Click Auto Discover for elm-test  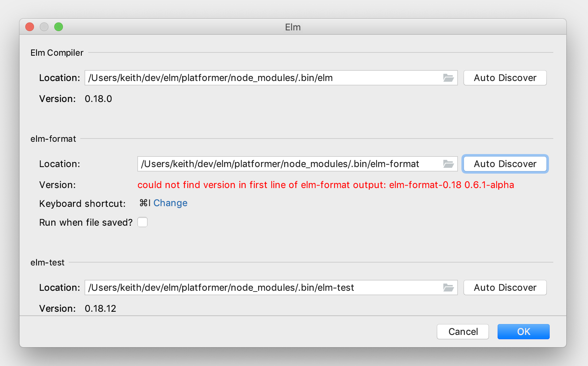point(505,288)
